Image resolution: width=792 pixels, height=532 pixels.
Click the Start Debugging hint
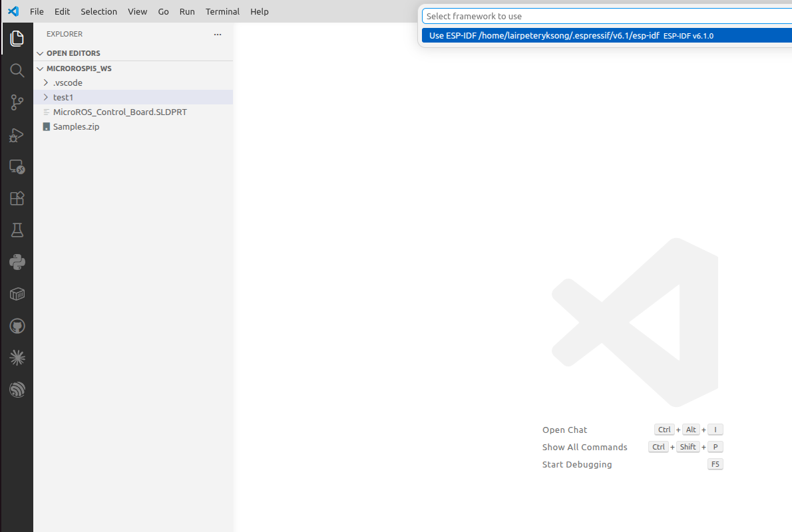[x=577, y=464]
